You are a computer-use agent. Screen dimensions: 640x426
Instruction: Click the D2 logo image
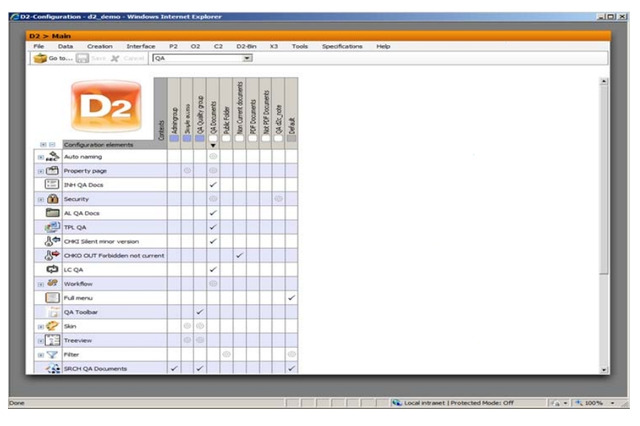[x=106, y=106]
